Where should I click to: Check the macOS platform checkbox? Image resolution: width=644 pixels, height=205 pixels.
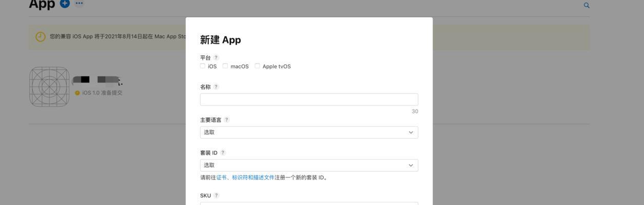(x=225, y=66)
